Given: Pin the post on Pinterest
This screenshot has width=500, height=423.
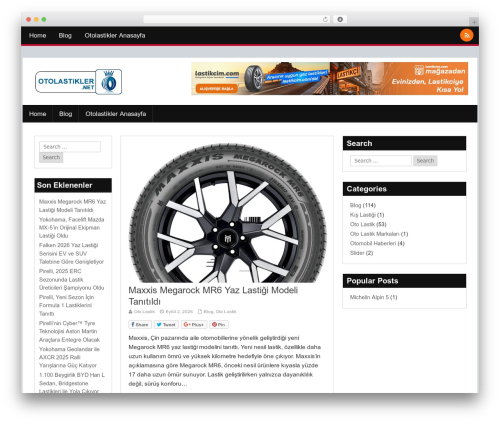Looking at the screenshot, I should click(219, 324).
